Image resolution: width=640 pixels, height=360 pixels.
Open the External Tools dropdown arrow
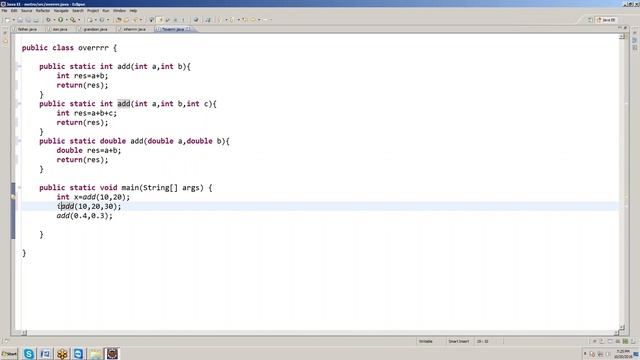[79, 20]
